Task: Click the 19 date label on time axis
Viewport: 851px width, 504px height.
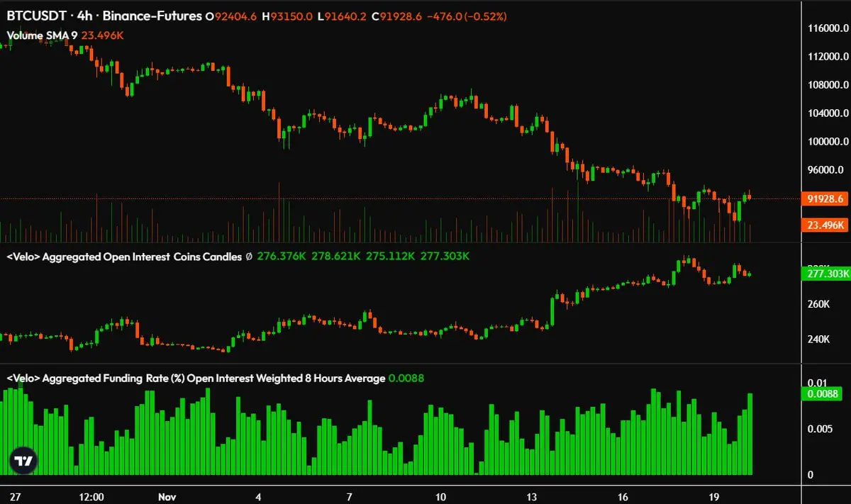Action: pos(715,496)
